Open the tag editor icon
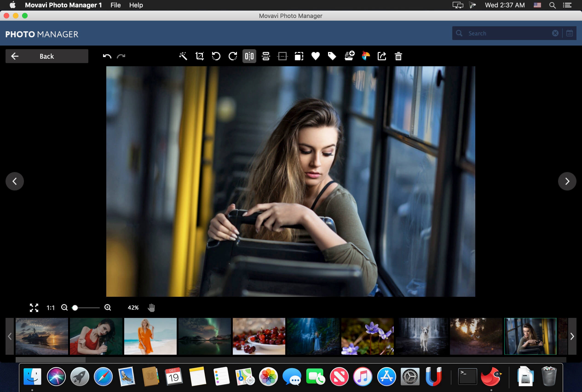The image size is (582, 392). (x=332, y=56)
